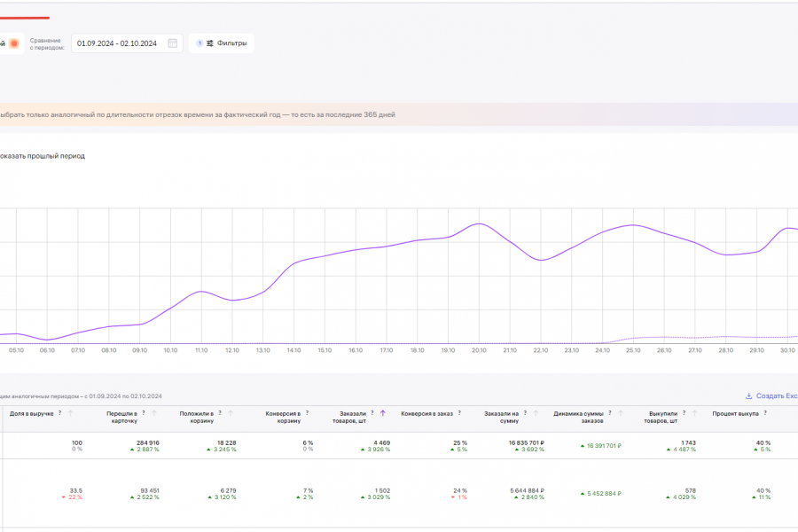Screen dimensions: 798x532
Task: Click the 1 743 purchased items value
Action: pyautogui.click(x=689, y=443)
